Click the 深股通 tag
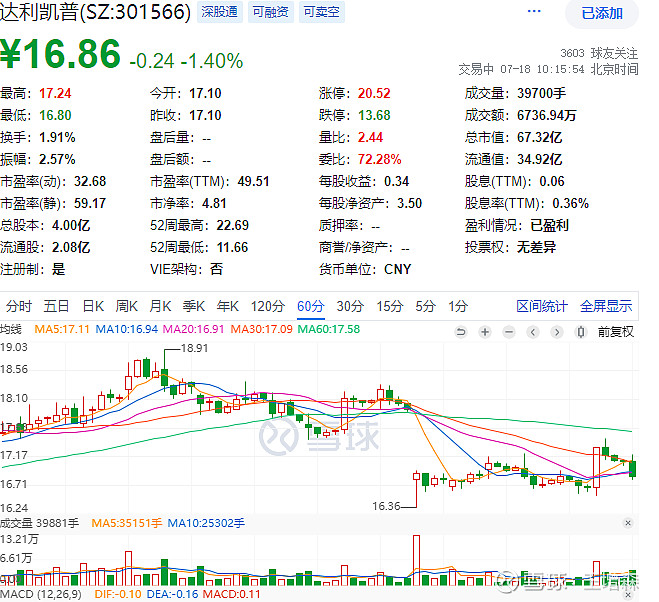Viewport: 659px width, 602px height. point(219,11)
